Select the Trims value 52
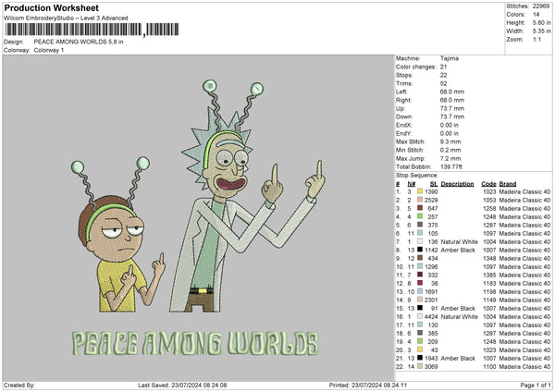Viewport: 555px width, 392px height. point(443,83)
